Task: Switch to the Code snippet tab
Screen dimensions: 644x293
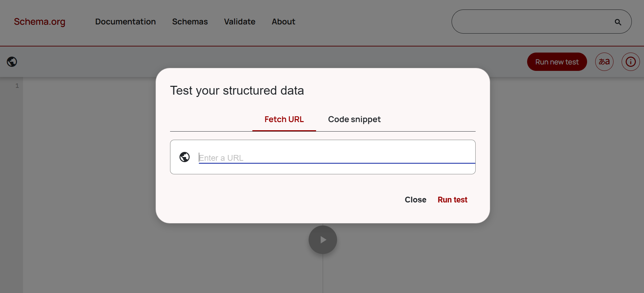Action: pos(354,119)
